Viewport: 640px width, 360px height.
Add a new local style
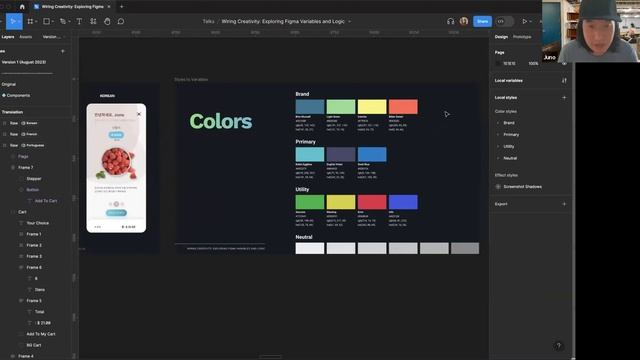click(564, 98)
